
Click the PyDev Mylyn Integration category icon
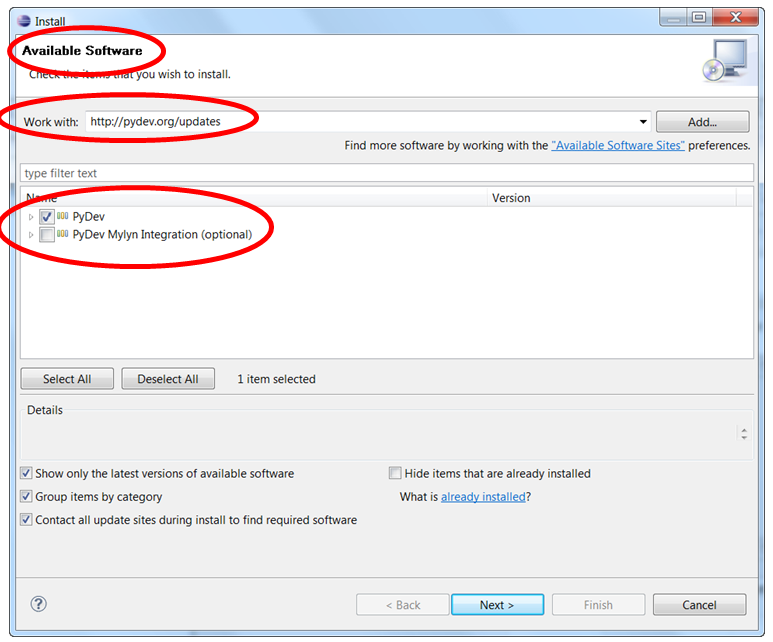tap(63, 235)
